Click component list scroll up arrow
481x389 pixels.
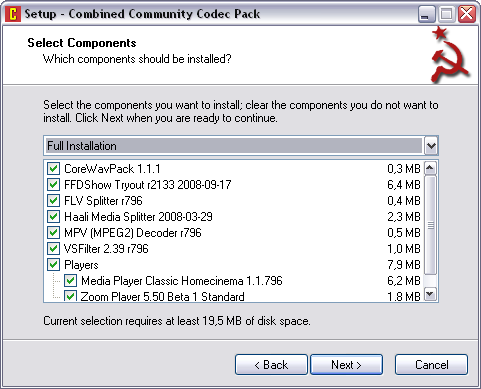click(x=430, y=168)
